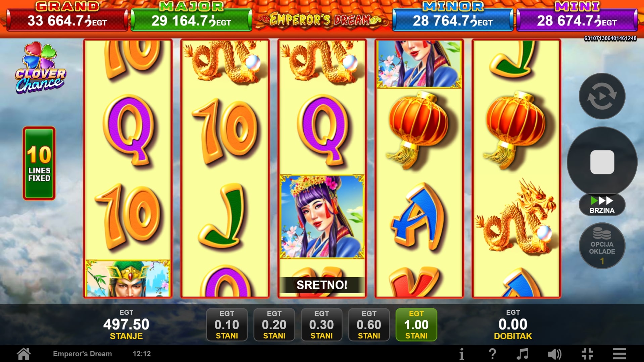The width and height of the screenshot is (644, 362).
Task: Select the 0.20 EGT bet button
Action: [x=274, y=324]
